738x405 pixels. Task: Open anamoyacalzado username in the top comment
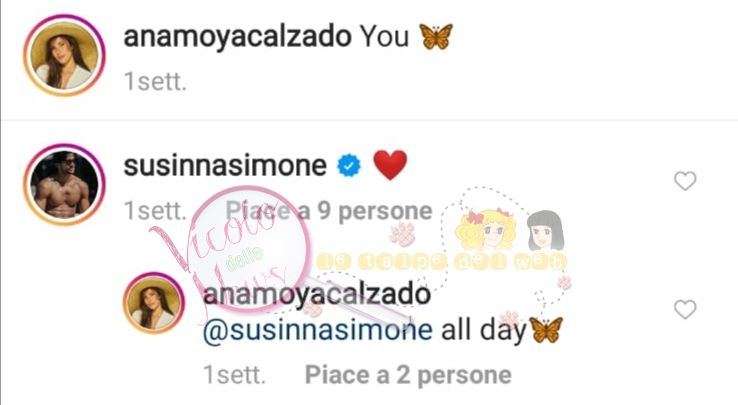237,36
